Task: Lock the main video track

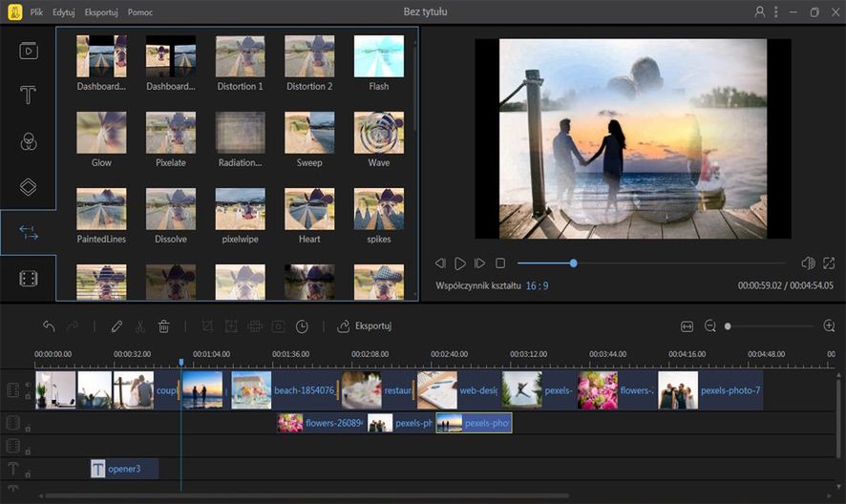Action: [x=28, y=397]
